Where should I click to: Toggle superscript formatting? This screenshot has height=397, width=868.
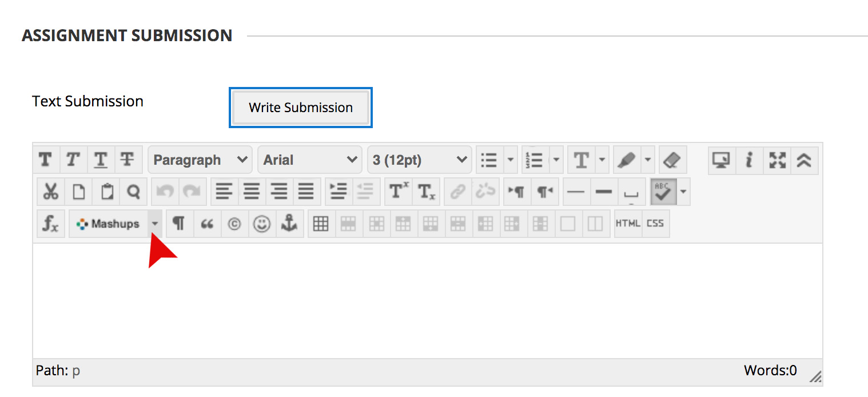398,192
